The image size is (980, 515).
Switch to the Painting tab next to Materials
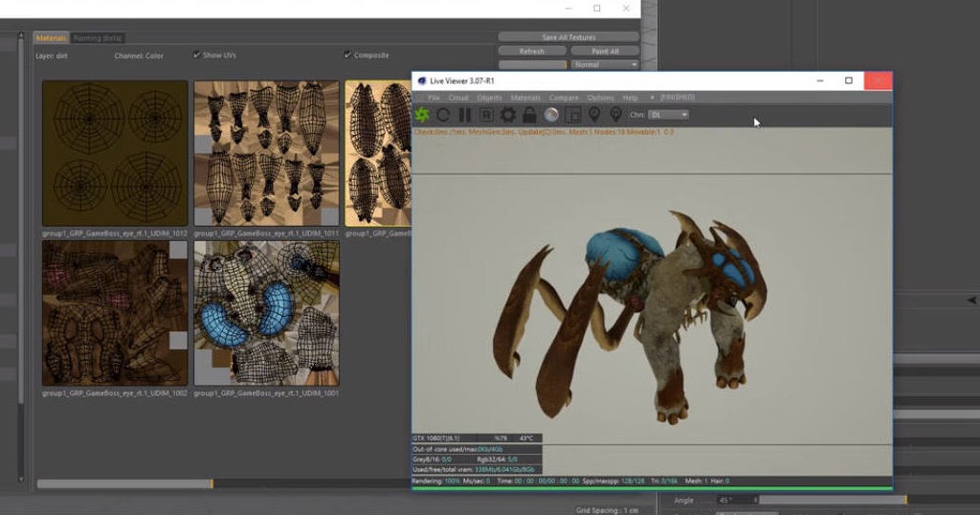pos(98,38)
